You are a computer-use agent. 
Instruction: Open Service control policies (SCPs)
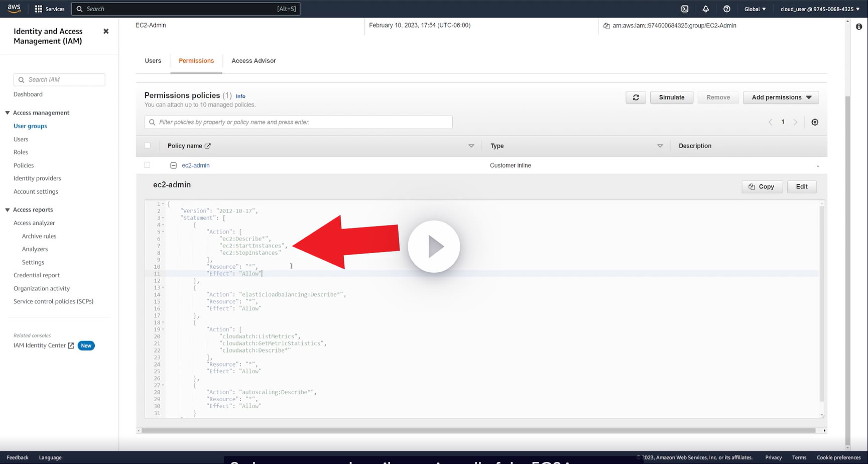[53, 301]
